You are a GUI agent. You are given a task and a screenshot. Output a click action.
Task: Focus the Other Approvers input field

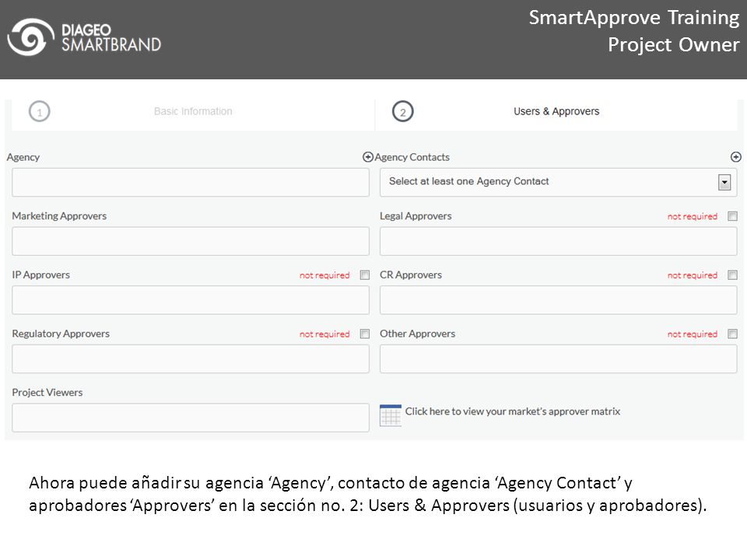click(559, 359)
